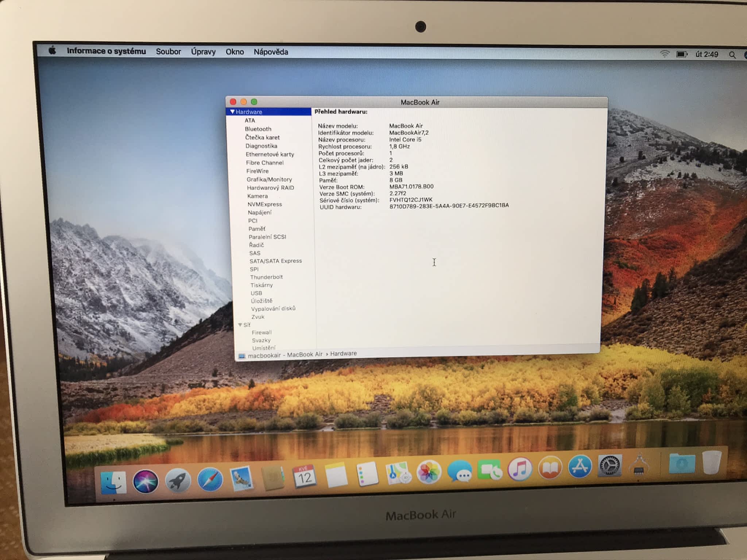The height and width of the screenshot is (560, 747).
Task: Open Launchpad rocket icon
Action: click(178, 481)
